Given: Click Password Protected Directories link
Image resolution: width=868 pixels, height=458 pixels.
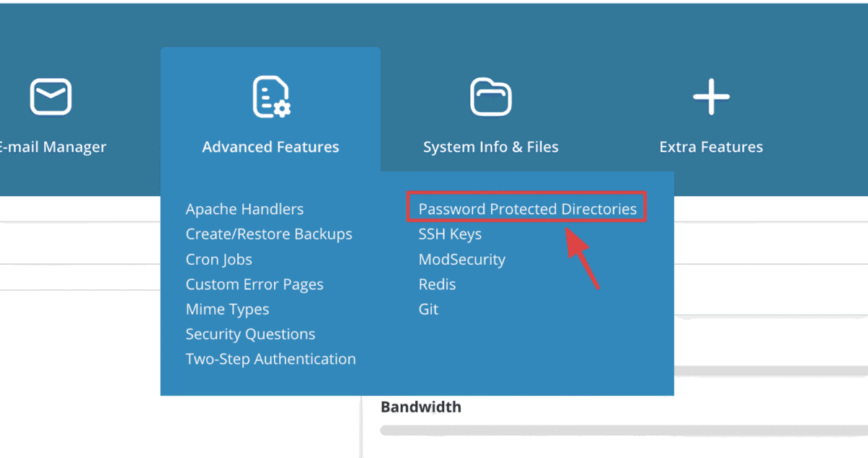Looking at the screenshot, I should coord(527,209).
